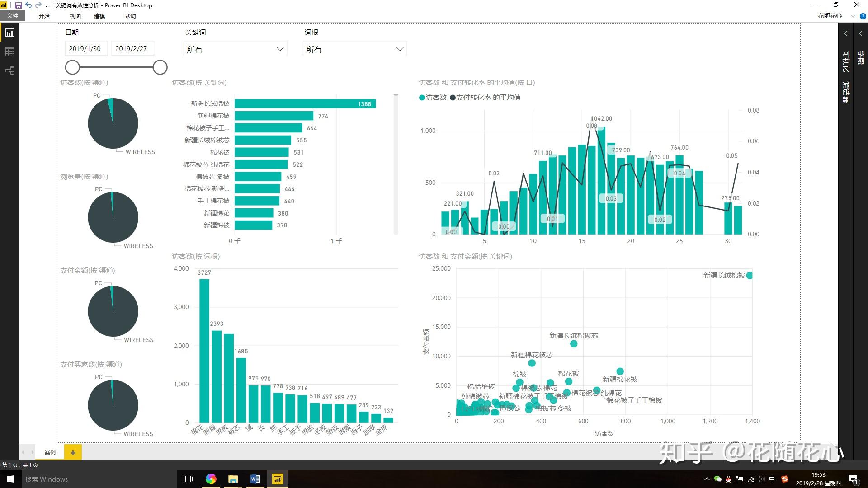Expand the 关键词 slicer dropdown
868x488 pixels.
pos(280,49)
